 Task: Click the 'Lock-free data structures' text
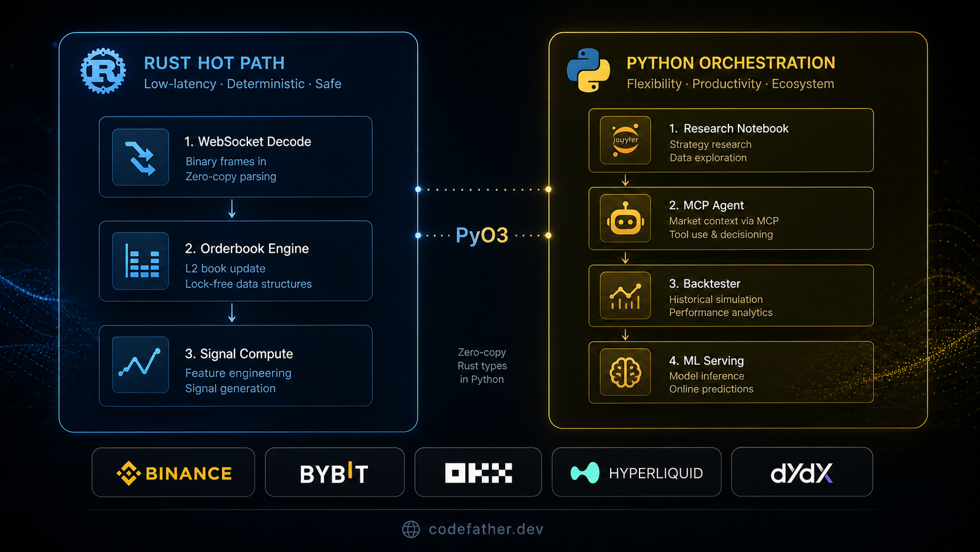[249, 284]
